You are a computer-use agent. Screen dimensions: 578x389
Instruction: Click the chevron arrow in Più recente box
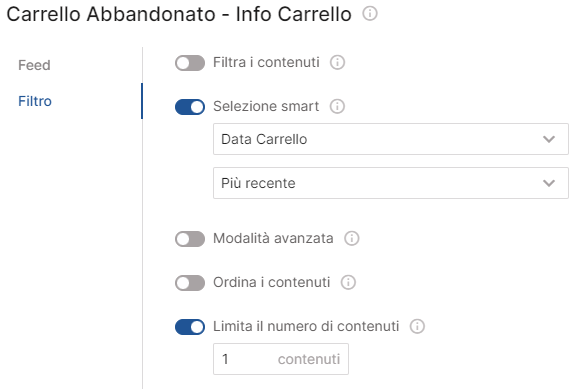point(549,183)
